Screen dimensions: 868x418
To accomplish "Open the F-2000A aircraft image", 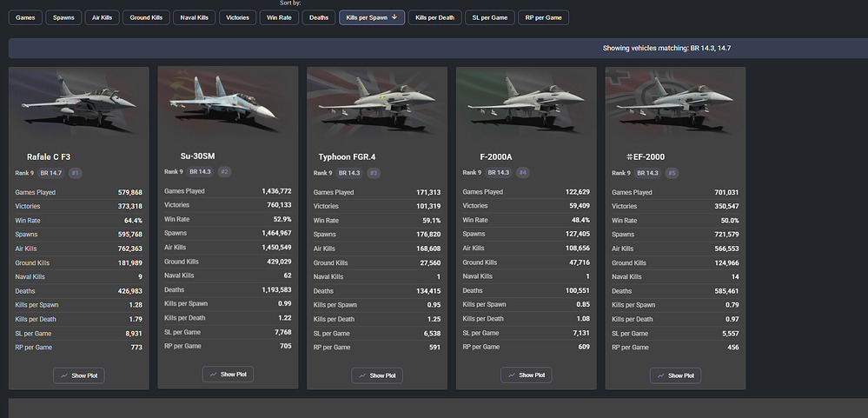I will pyautogui.click(x=527, y=103).
